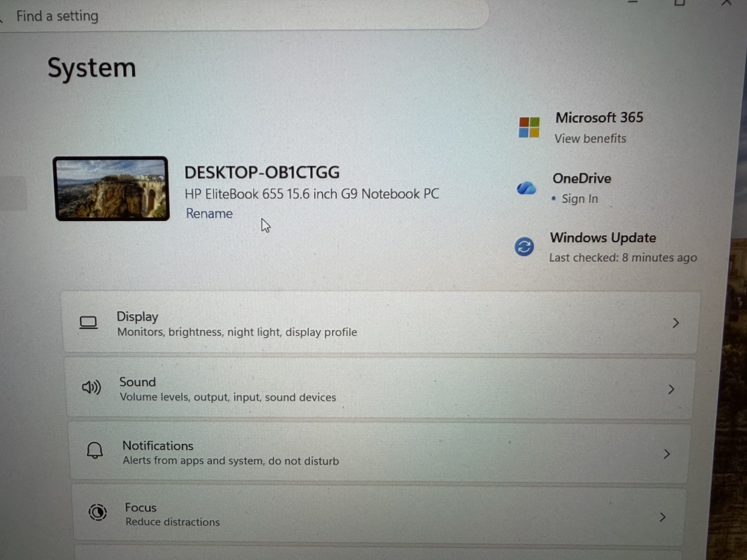The width and height of the screenshot is (747, 560).
Task: Sign In to OneDrive
Action: tap(580, 199)
